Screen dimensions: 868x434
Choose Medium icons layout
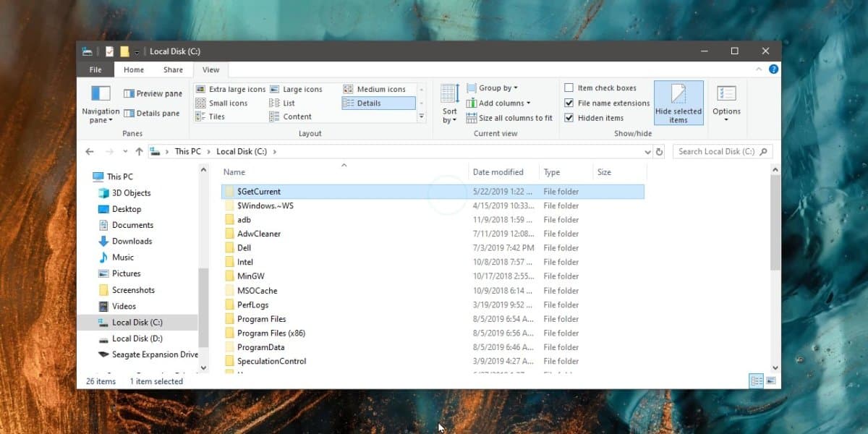pyautogui.click(x=375, y=90)
